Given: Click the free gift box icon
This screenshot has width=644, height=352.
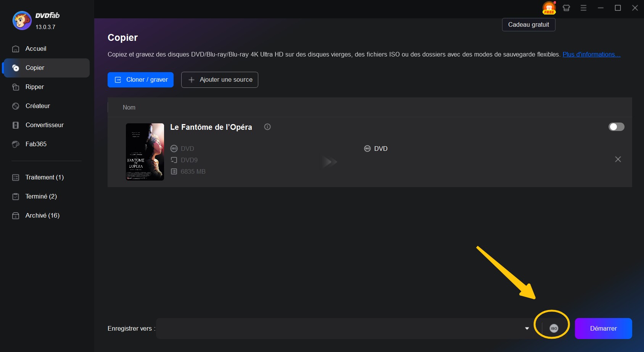Looking at the screenshot, I should (549, 8).
